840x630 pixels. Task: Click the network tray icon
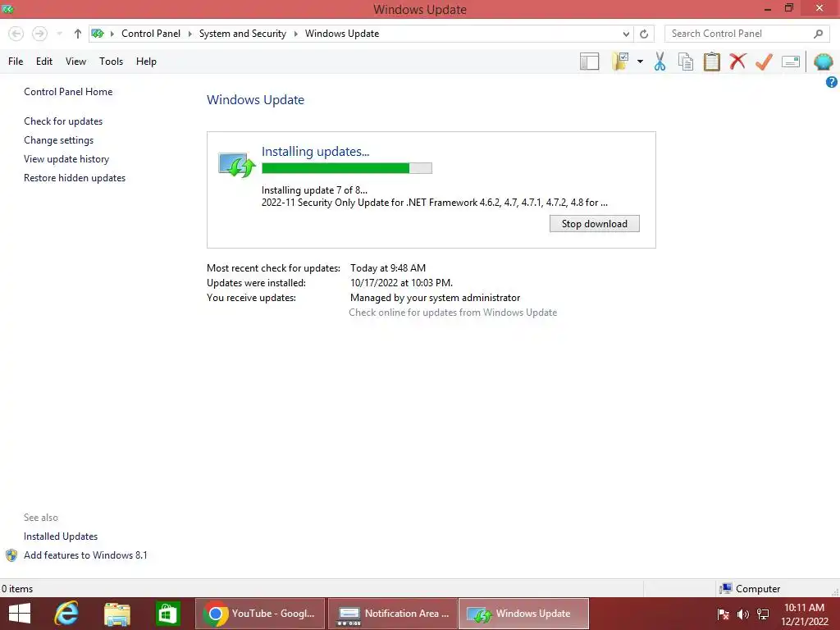(x=763, y=614)
